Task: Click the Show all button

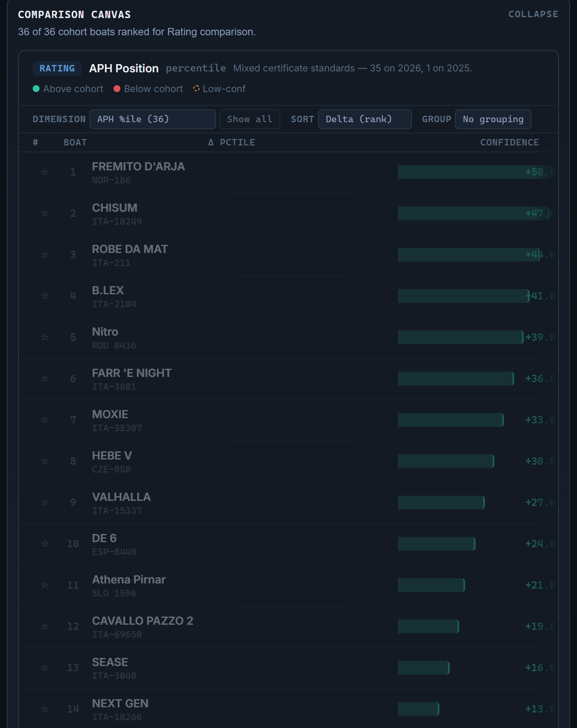Action: [x=250, y=119]
